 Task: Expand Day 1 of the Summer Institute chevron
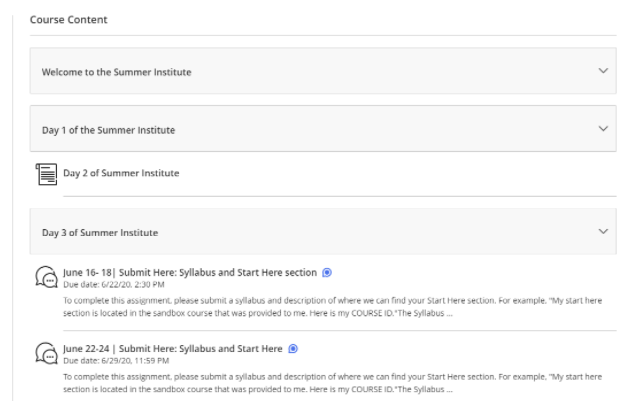coord(602,129)
